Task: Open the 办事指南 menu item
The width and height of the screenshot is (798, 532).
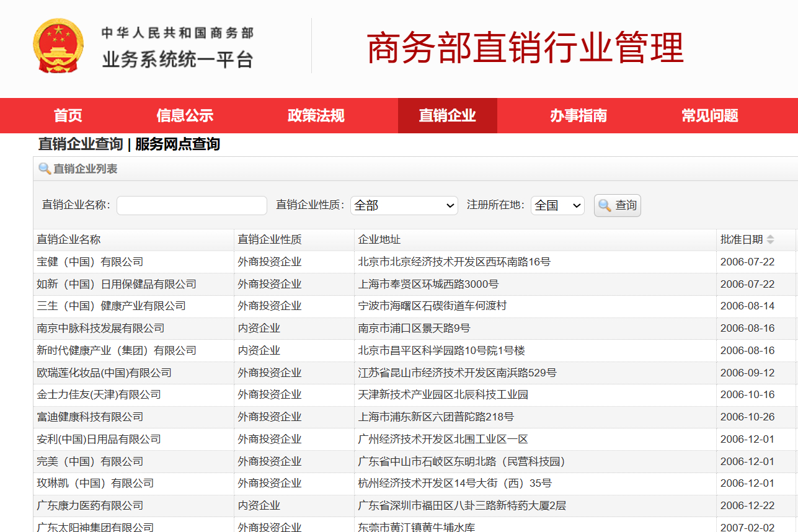Action: click(x=579, y=115)
